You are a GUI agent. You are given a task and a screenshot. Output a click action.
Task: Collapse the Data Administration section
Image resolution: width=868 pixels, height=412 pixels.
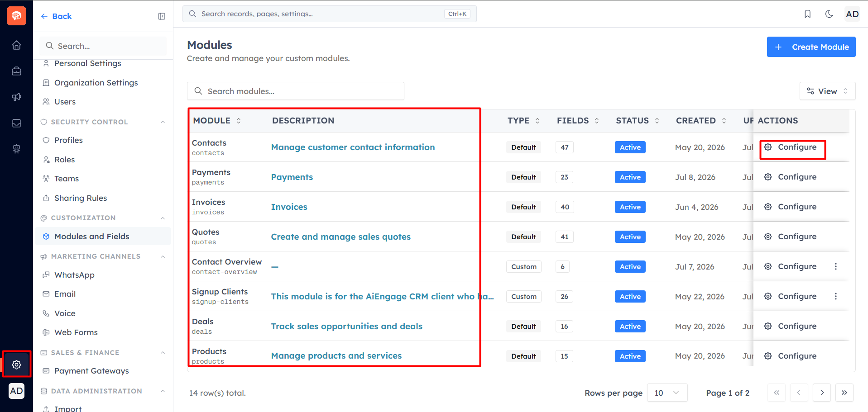pos(163,391)
